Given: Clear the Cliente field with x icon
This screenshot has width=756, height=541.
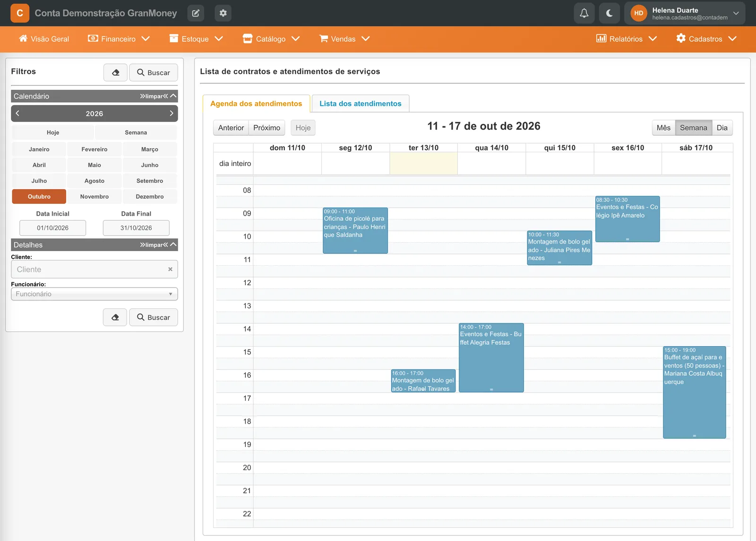Looking at the screenshot, I should coord(170,269).
